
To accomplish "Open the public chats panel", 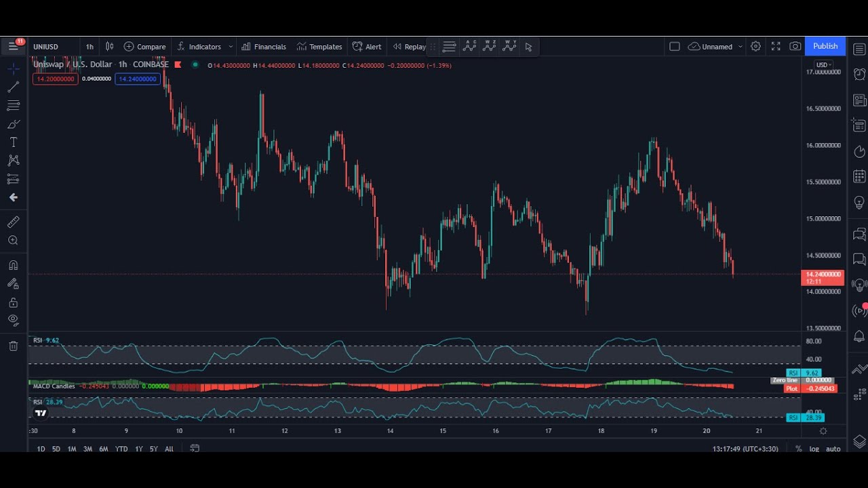I will coord(859,234).
